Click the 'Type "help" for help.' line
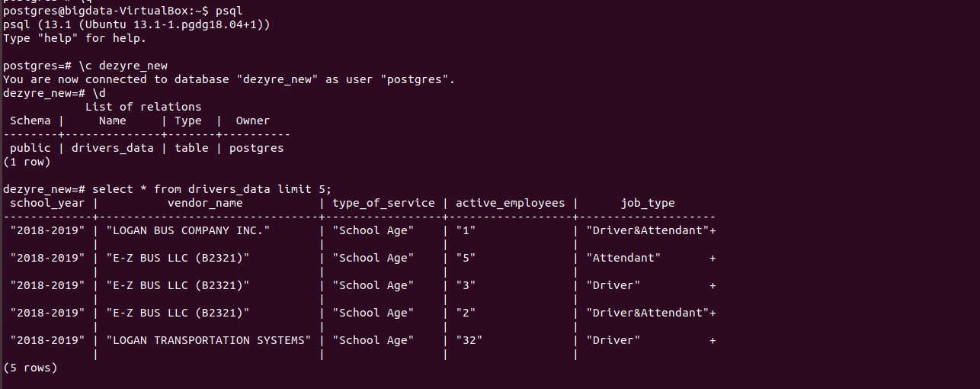 click(75, 38)
